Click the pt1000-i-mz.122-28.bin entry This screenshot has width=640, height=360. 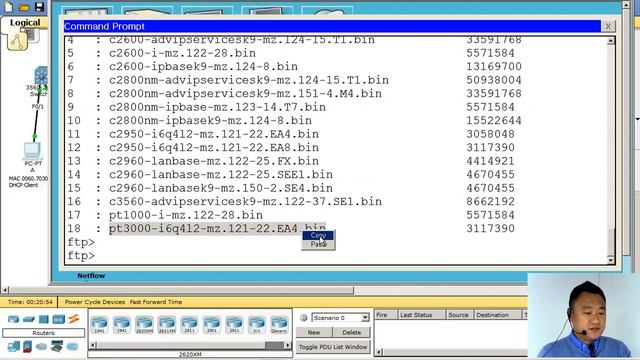pos(186,215)
